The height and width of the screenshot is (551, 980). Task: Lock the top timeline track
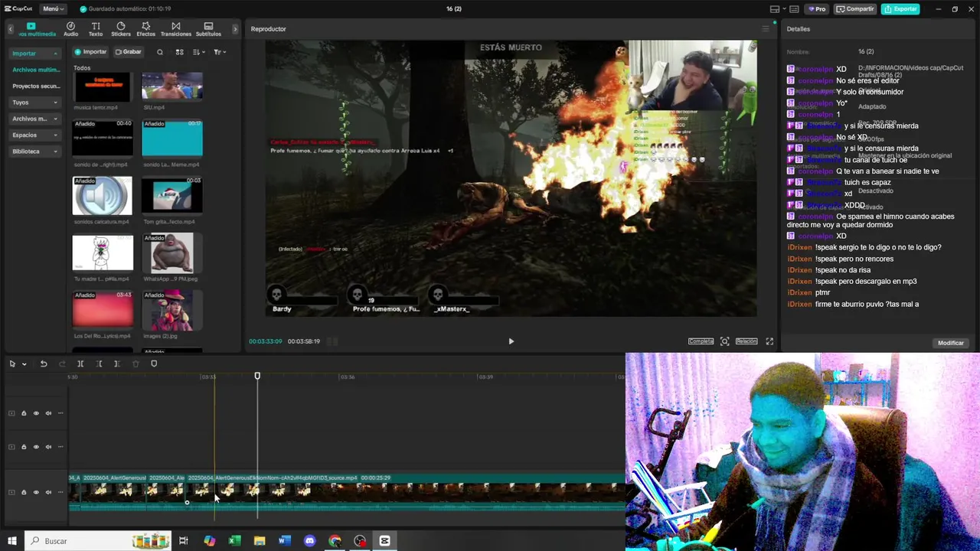(24, 413)
